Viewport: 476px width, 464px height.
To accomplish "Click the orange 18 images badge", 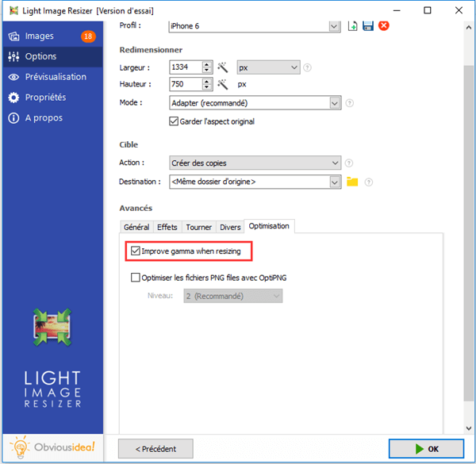I will [88, 36].
